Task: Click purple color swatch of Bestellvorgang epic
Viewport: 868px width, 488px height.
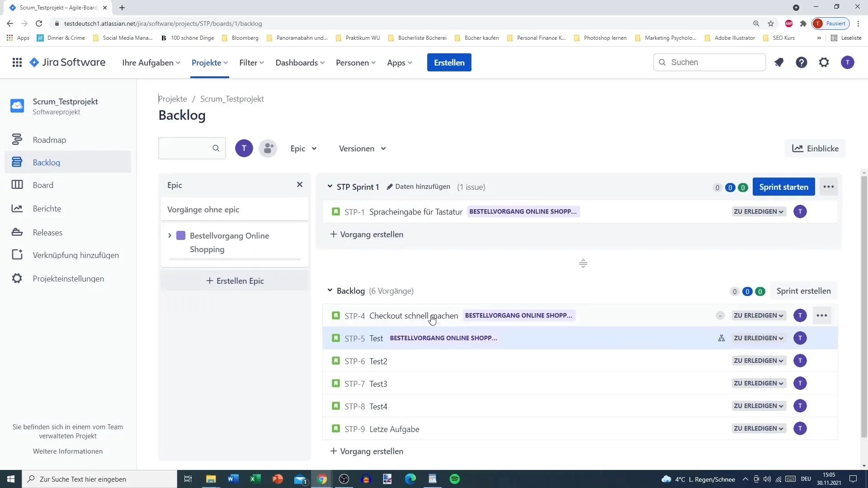Action: tap(181, 235)
